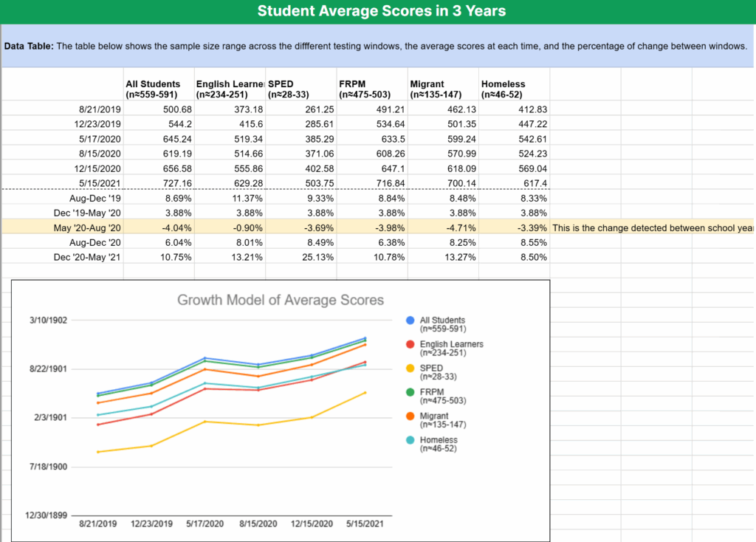Click the 3/10/1902 label on chart y-axis
The height and width of the screenshot is (542, 756).
coord(48,320)
